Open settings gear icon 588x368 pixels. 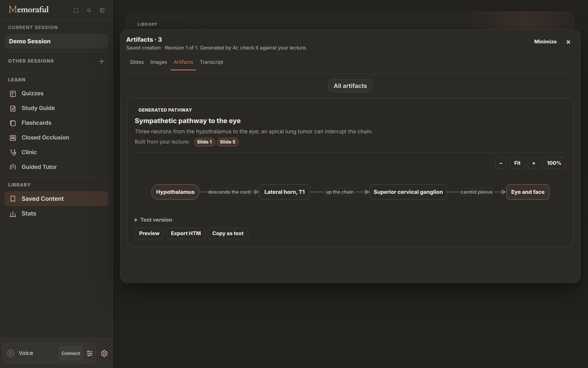coord(104,353)
